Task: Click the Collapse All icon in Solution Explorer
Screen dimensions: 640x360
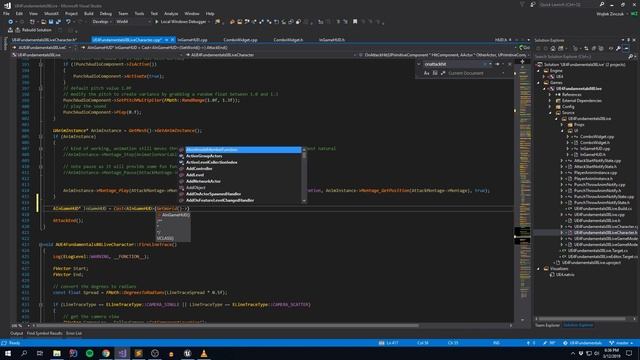Action: pyautogui.click(x=594, y=49)
